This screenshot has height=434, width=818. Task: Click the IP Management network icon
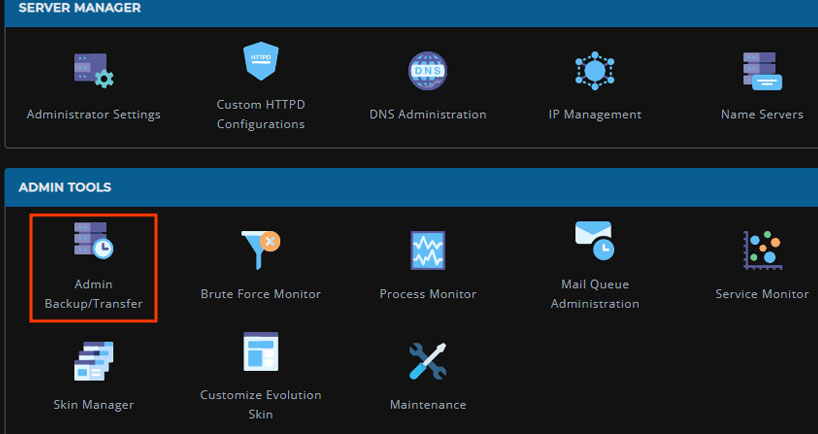[595, 70]
